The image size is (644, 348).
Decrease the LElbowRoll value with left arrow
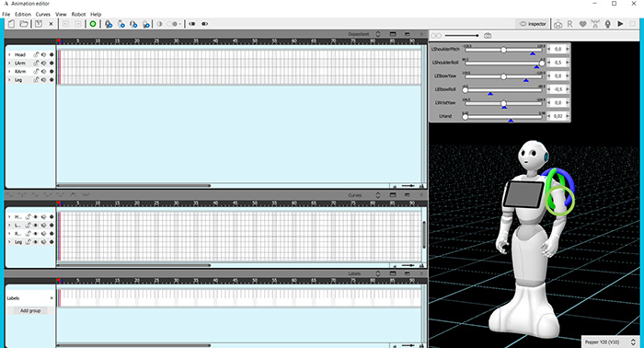pyautogui.click(x=548, y=89)
